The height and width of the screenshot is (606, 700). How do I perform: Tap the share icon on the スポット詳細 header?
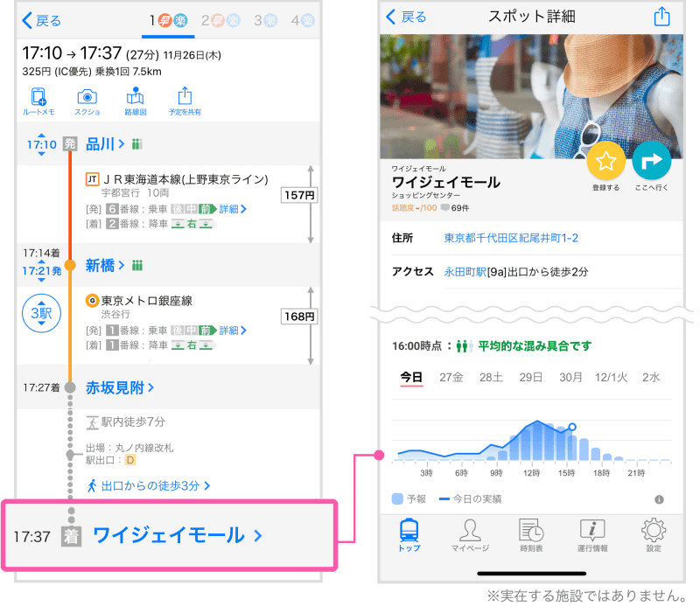(663, 16)
